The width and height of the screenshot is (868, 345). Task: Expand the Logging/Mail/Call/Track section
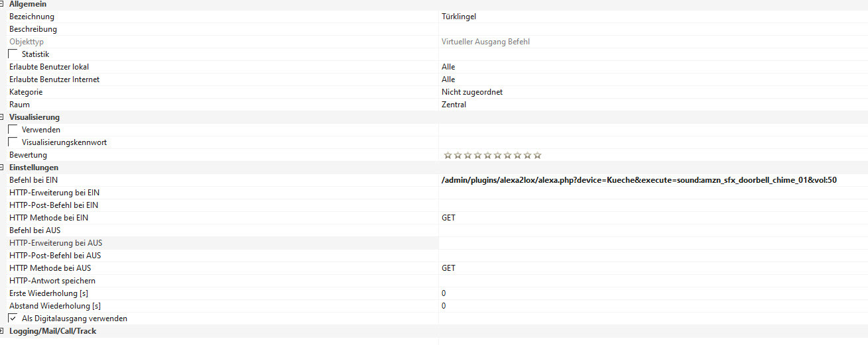[x=2, y=331]
